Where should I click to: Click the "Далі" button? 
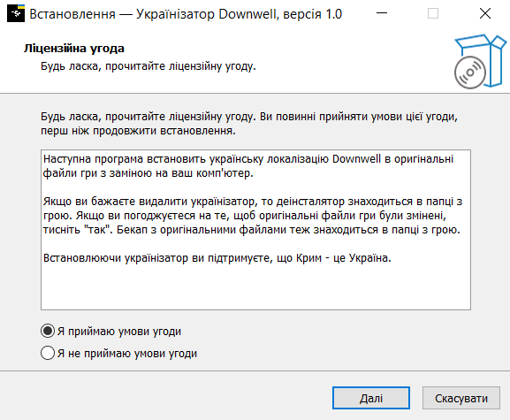point(371,398)
